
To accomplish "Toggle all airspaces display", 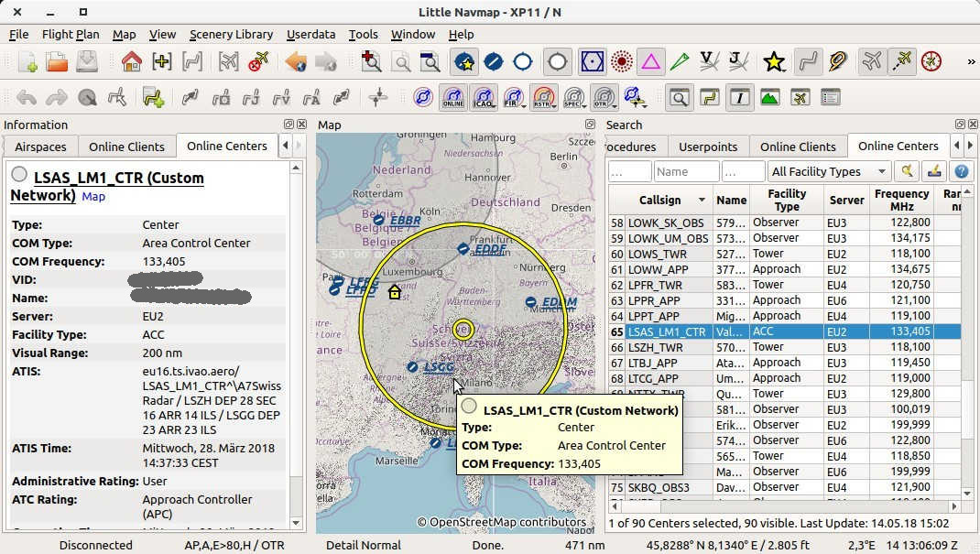I will [423, 97].
